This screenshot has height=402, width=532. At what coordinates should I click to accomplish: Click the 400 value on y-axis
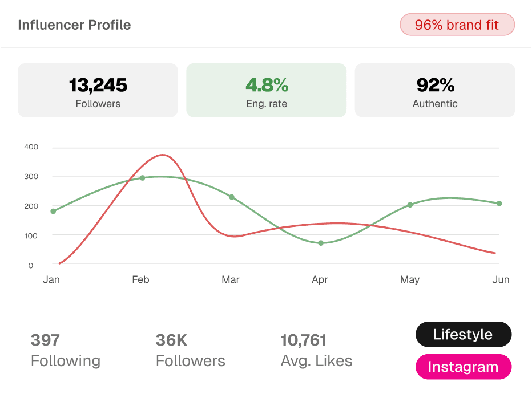click(31, 147)
